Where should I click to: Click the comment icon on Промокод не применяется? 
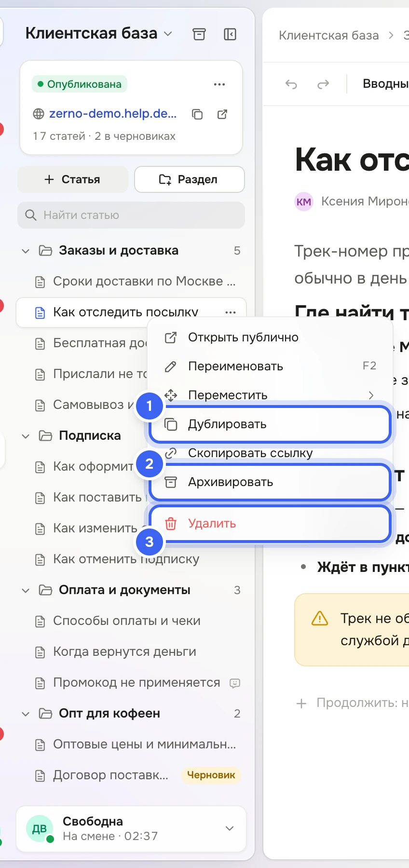[x=235, y=683]
